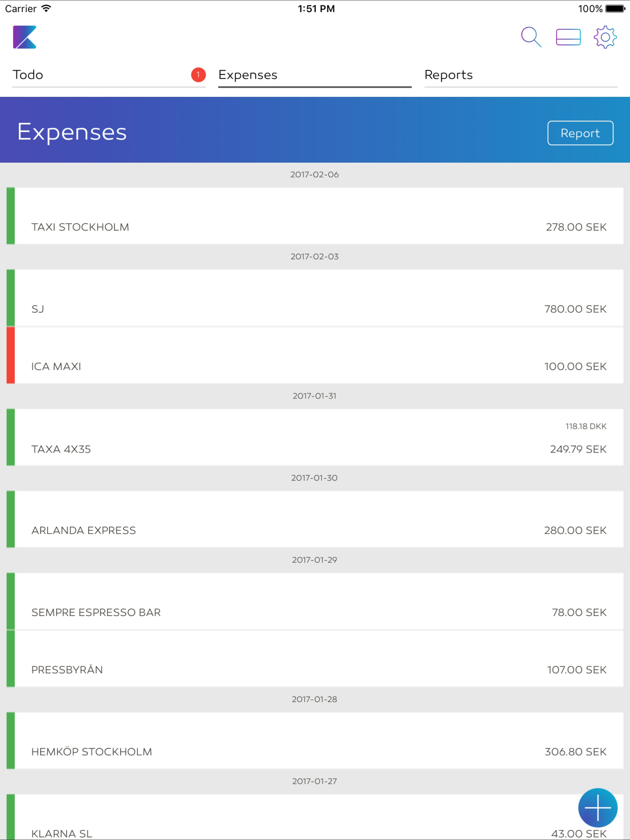Tap the 2017-02-06 date header

tap(315, 175)
